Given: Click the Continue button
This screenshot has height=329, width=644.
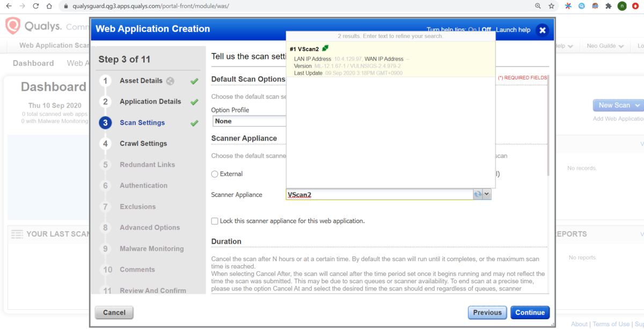Looking at the screenshot, I should (530, 312).
